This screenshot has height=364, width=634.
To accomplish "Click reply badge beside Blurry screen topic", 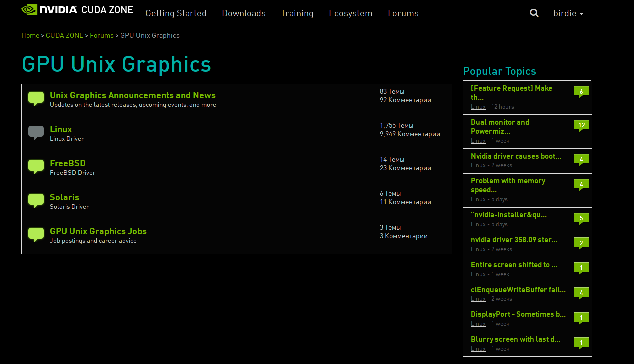I will [x=581, y=343].
